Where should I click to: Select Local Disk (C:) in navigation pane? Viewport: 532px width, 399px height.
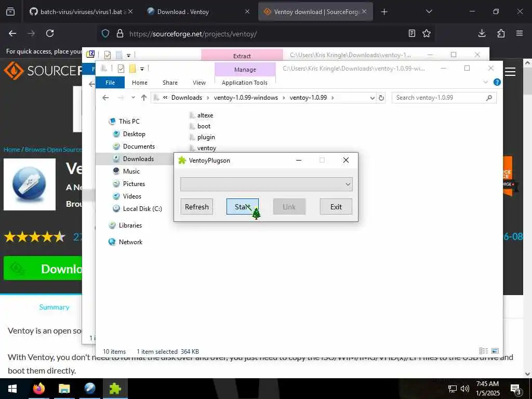click(142, 209)
